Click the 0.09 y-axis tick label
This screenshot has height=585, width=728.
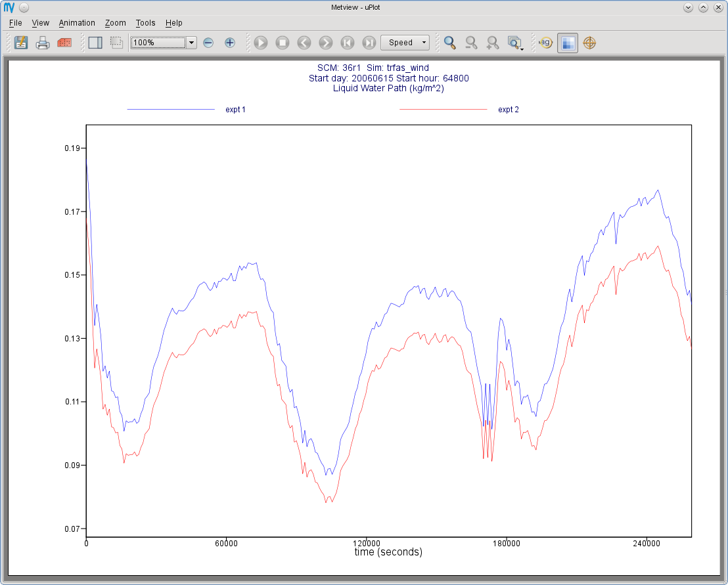tap(72, 466)
